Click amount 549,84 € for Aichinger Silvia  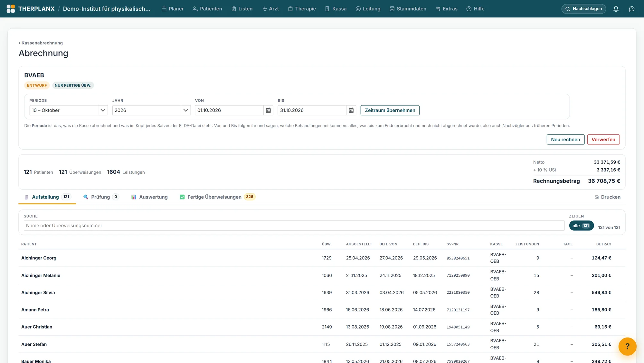point(601,292)
